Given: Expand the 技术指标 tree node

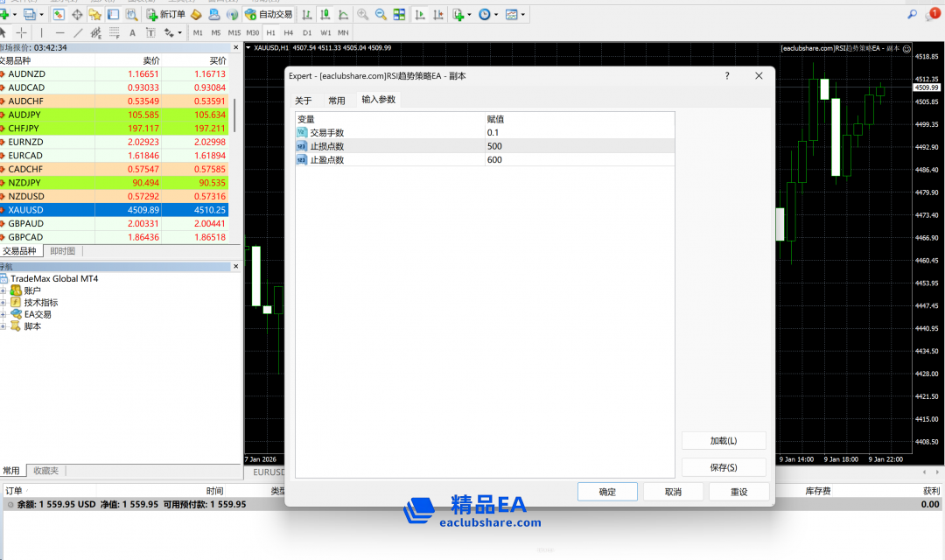Looking at the screenshot, I should click(3, 303).
